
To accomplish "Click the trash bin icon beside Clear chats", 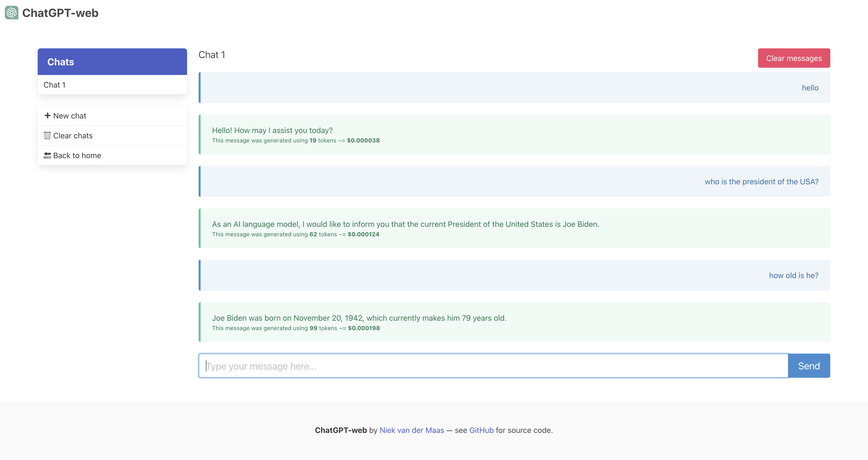I will [47, 136].
